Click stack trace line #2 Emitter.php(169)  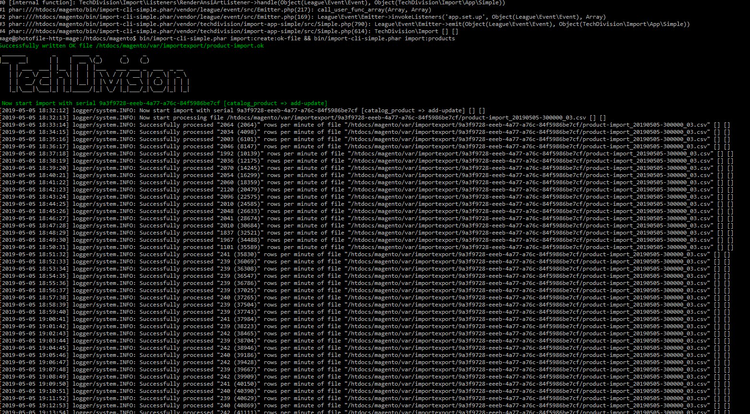click(x=303, y=17)
